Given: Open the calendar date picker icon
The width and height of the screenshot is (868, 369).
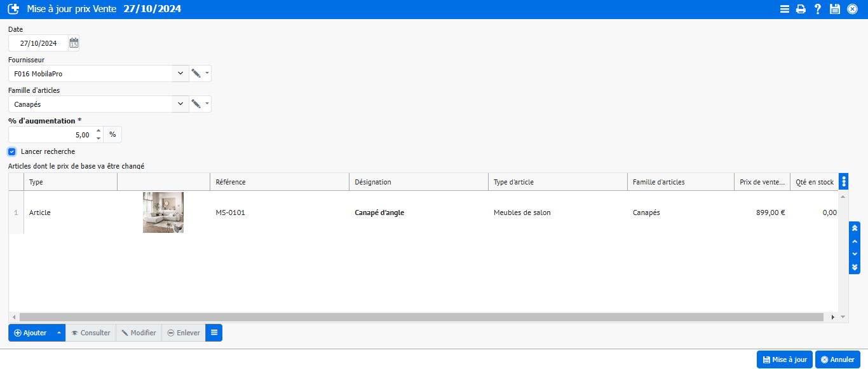Looking at the screenshot, I should [74, 43].
